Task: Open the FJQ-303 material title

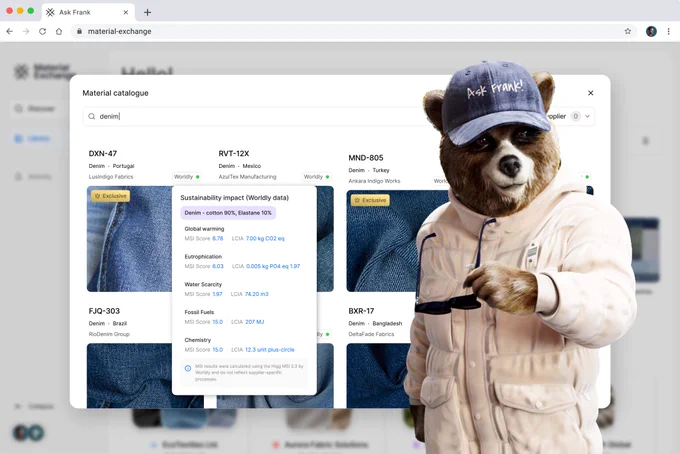Action: coord(104,311)
